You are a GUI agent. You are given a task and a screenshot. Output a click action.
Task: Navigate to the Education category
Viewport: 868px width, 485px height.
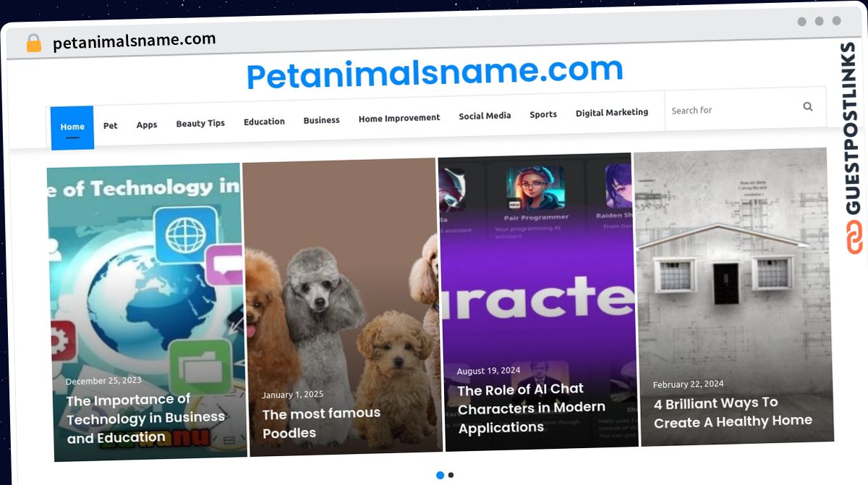click(264, 122)
